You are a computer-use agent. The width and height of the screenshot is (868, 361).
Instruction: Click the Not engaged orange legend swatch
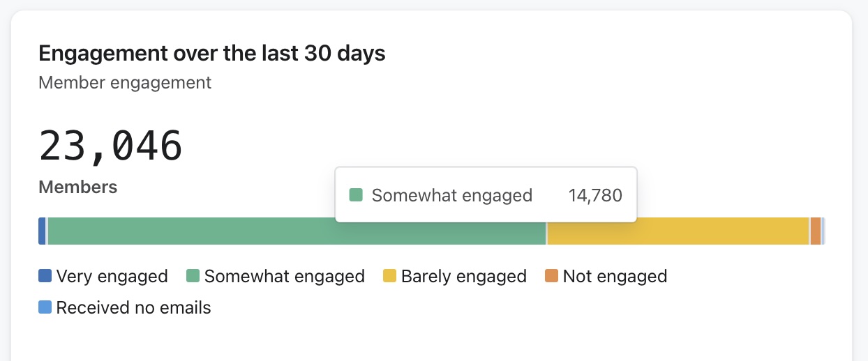[551, 277]
